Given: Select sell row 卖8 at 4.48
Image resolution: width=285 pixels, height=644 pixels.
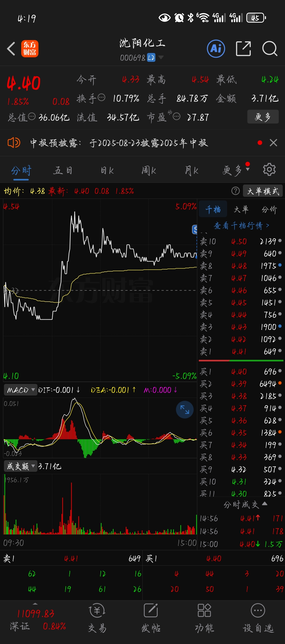Looking at the screenshot, I should (x=241, y=266).
